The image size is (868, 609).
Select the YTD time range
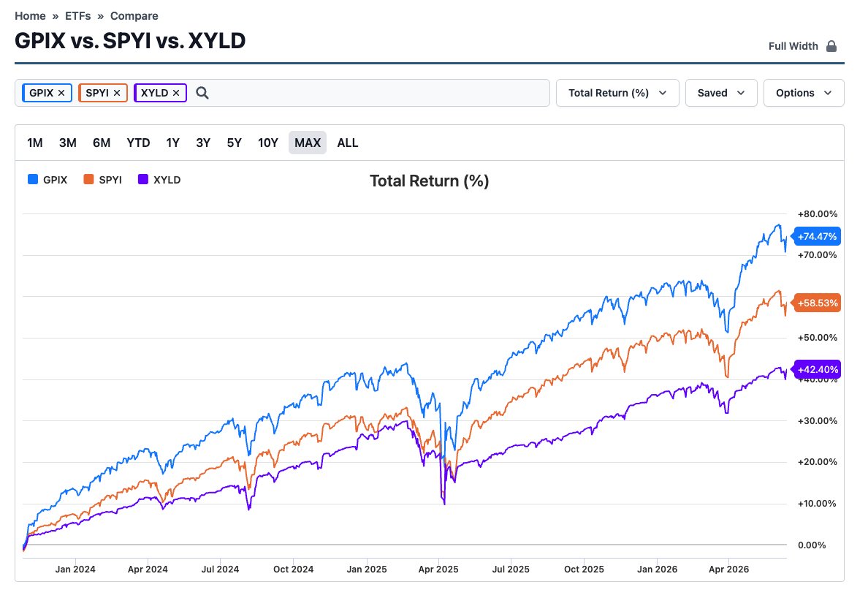pos(138,143)
